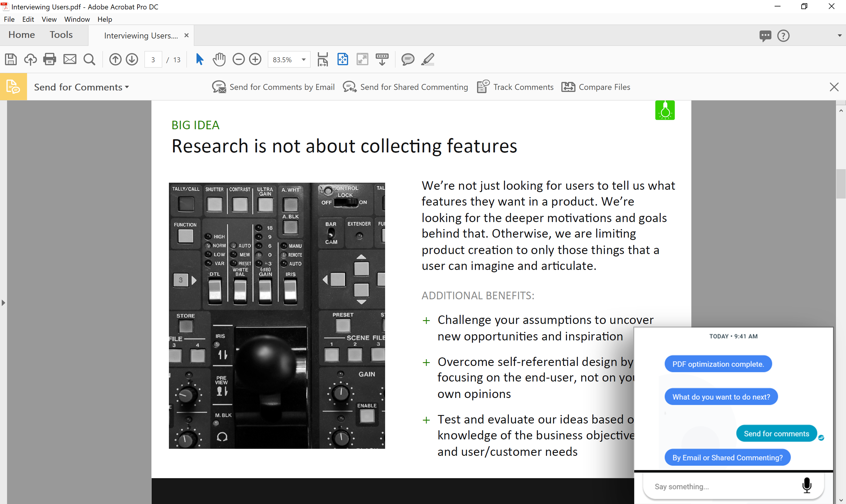Open the View menu

[49, 19]
